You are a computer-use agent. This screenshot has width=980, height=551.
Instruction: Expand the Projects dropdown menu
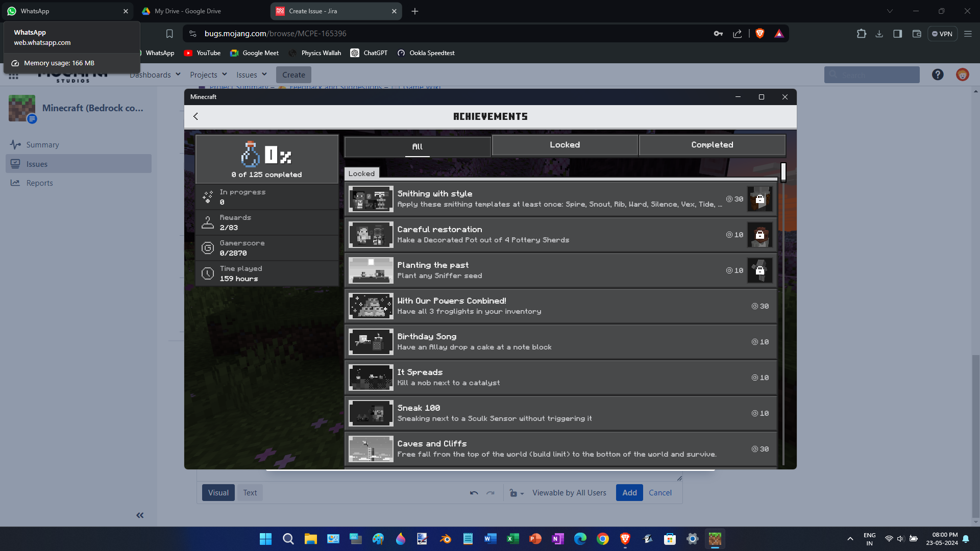208,75
